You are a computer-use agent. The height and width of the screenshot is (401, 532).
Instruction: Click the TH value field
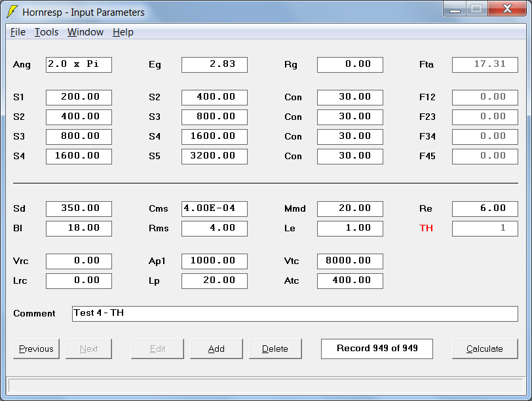click(x=485, y=229)
